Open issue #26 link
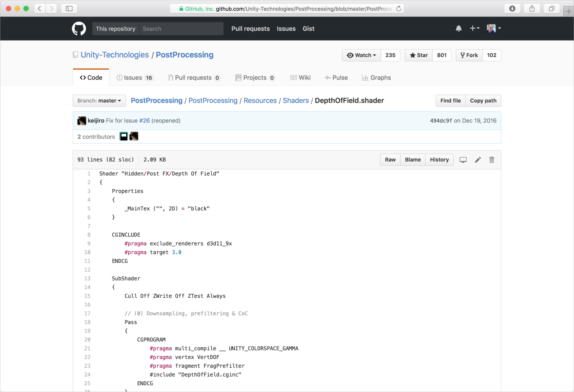 tap(145, 121)
